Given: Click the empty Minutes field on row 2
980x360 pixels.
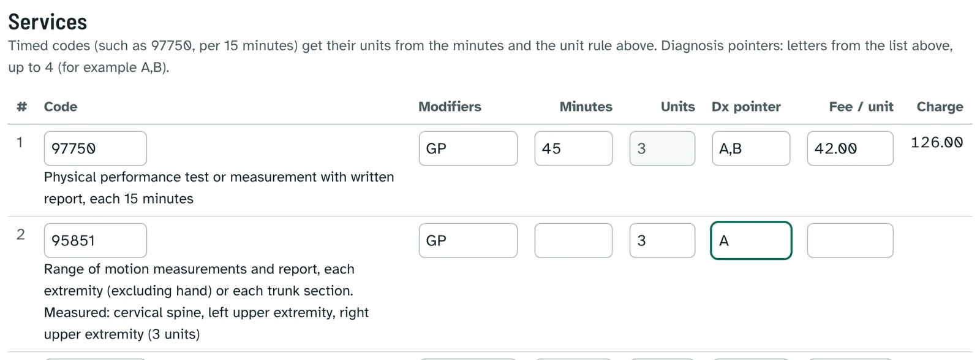Looking at the screenshot, I should (573, 240).
